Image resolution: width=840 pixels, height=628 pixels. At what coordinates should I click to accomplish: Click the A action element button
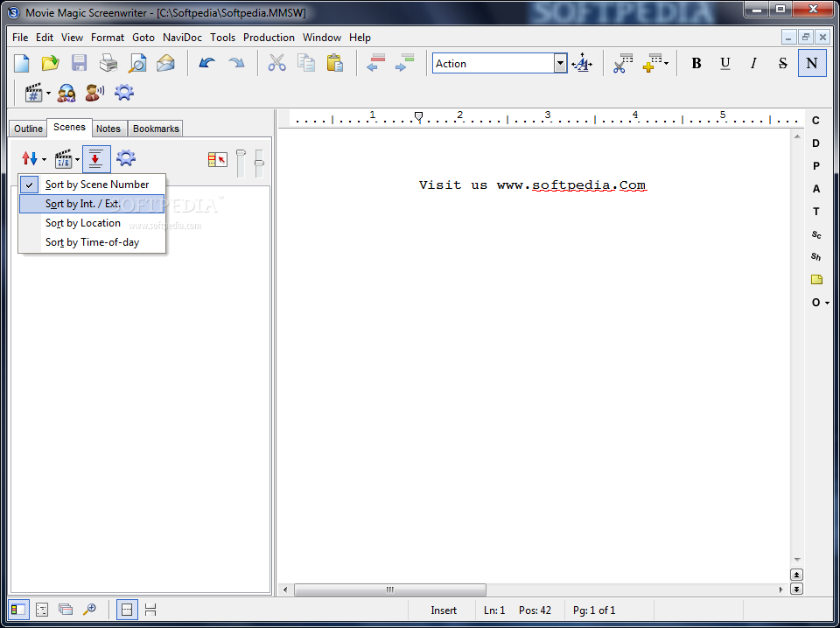coord(815,189)
